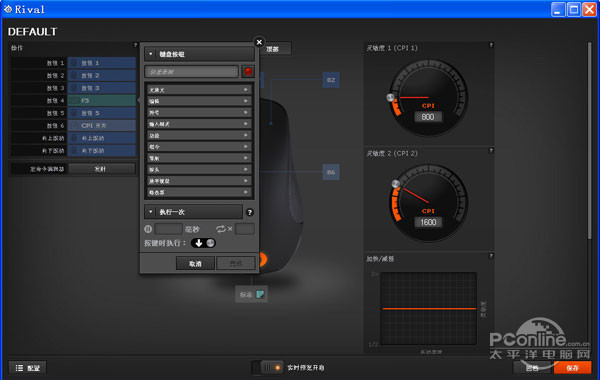Click the delay timer icon before 毫秒
600x380 pixels.
point(148,229)
